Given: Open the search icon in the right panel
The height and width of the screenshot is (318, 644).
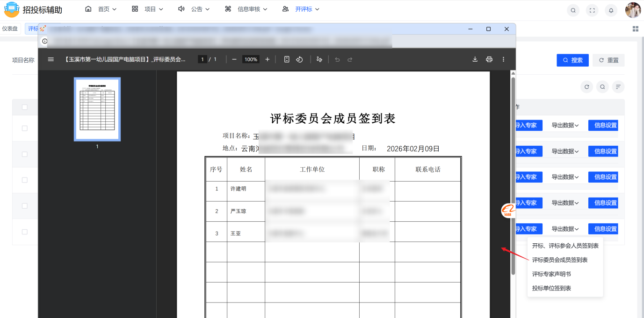Looking at the screenshot, I should point(602,86).
